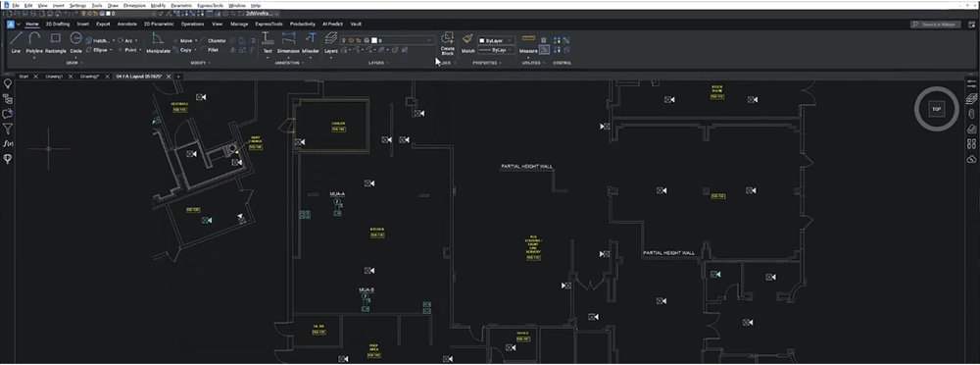Open the parameters f(x) panel on left

pyautogui.click(x=8, y=143)
